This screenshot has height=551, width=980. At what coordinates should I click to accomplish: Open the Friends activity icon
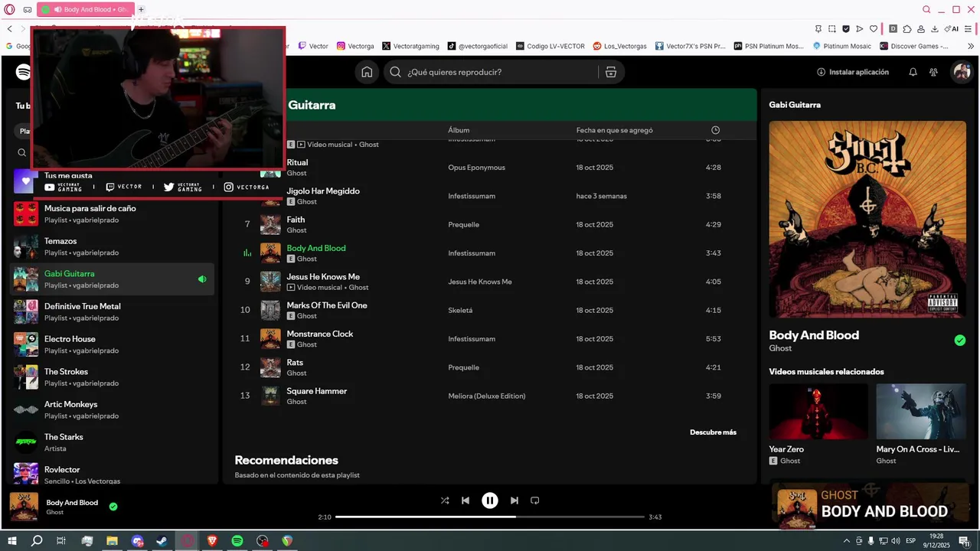tap(933, 72)
